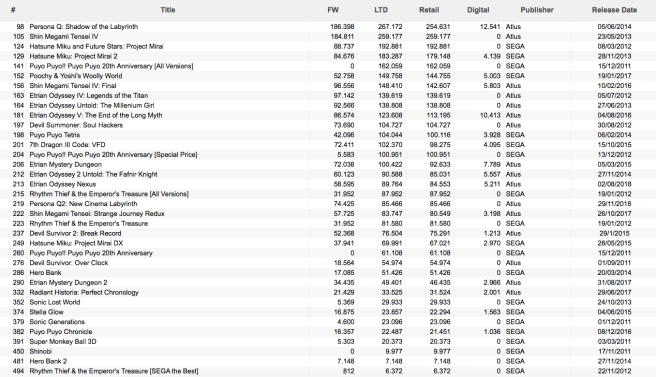Sort by the FW column header
656x377 pixels.
333,10
